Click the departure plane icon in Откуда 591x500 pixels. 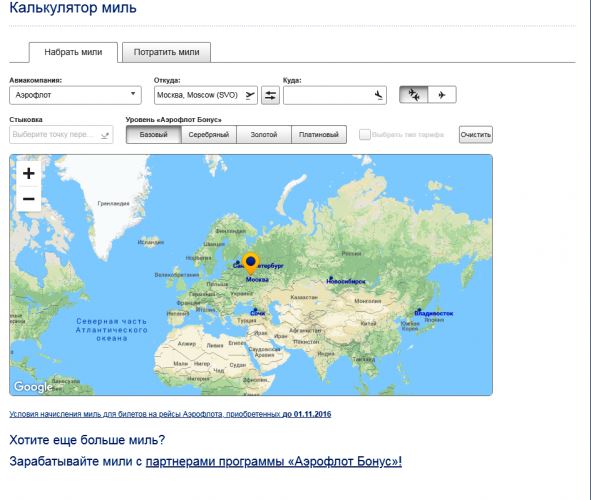(250, 95)
